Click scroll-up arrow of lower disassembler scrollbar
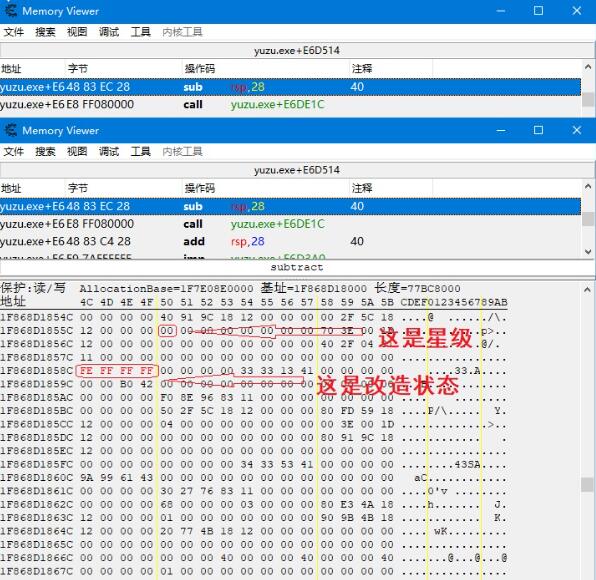This screenshot has width=596, height=580. pyautogui.click(x=588, y=187)
